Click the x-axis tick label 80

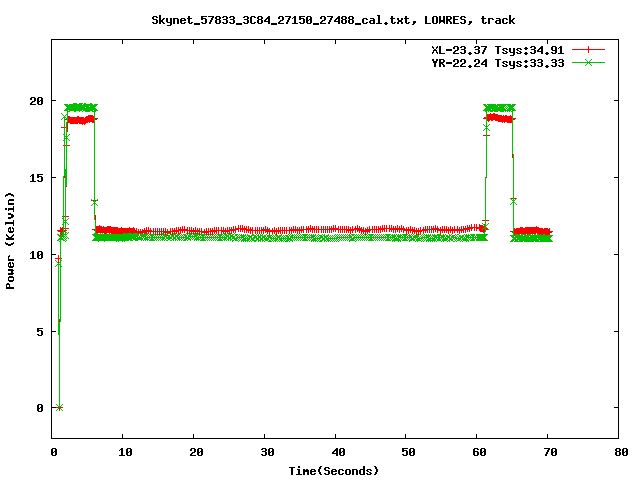(621, 452)
